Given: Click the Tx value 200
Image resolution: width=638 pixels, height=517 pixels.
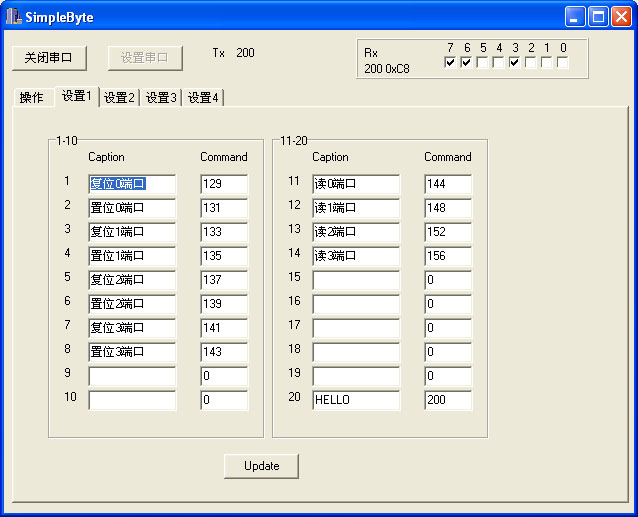Looking at the screenshot, I should [x=245, y=52].
